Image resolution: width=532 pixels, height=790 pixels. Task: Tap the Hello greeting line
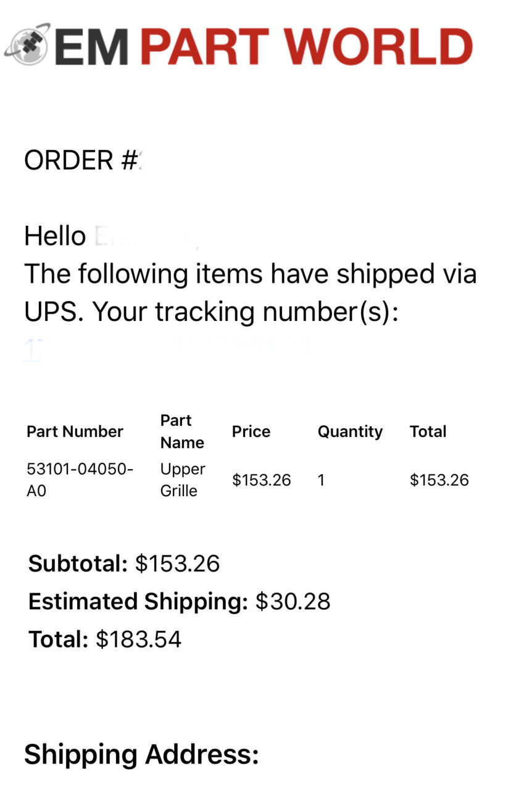[x=111, y=236]
